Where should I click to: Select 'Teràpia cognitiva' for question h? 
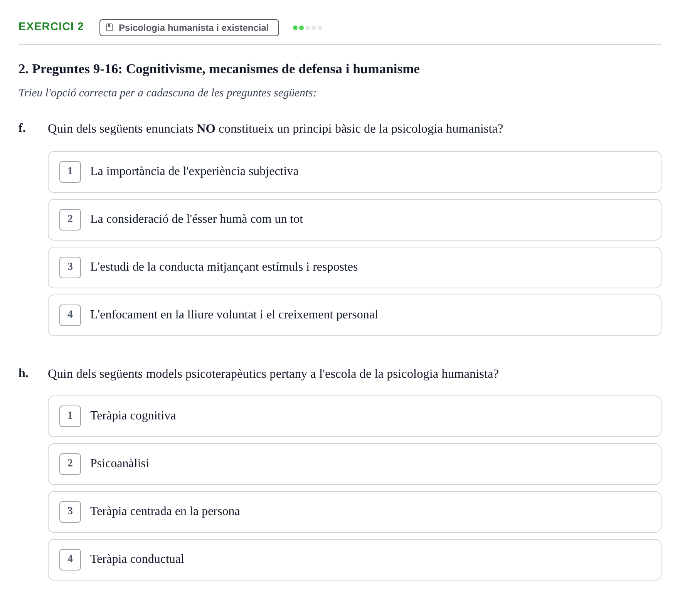354,416
